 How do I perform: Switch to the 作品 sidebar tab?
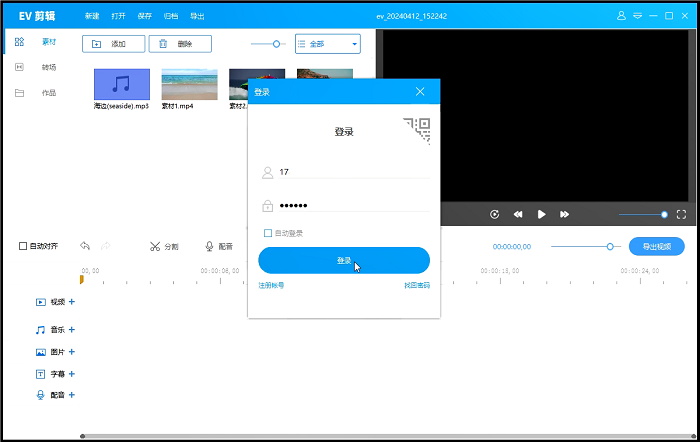36,93
